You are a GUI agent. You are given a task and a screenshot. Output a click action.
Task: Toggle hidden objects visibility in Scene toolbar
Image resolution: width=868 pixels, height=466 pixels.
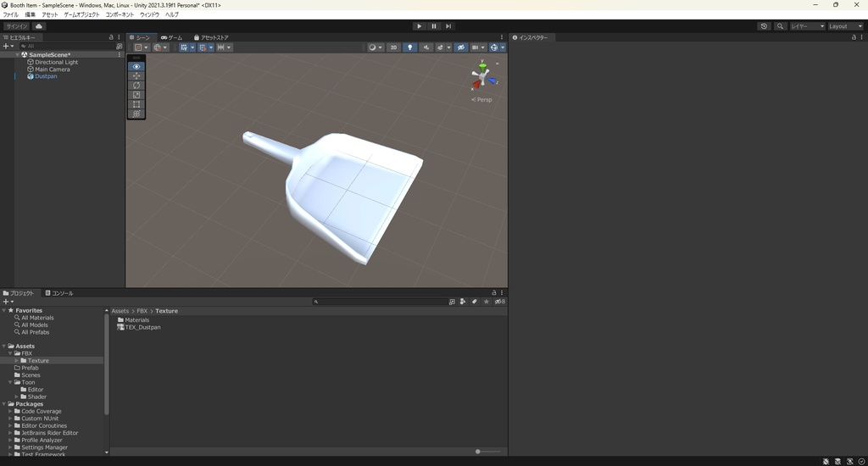click(460, 47)
